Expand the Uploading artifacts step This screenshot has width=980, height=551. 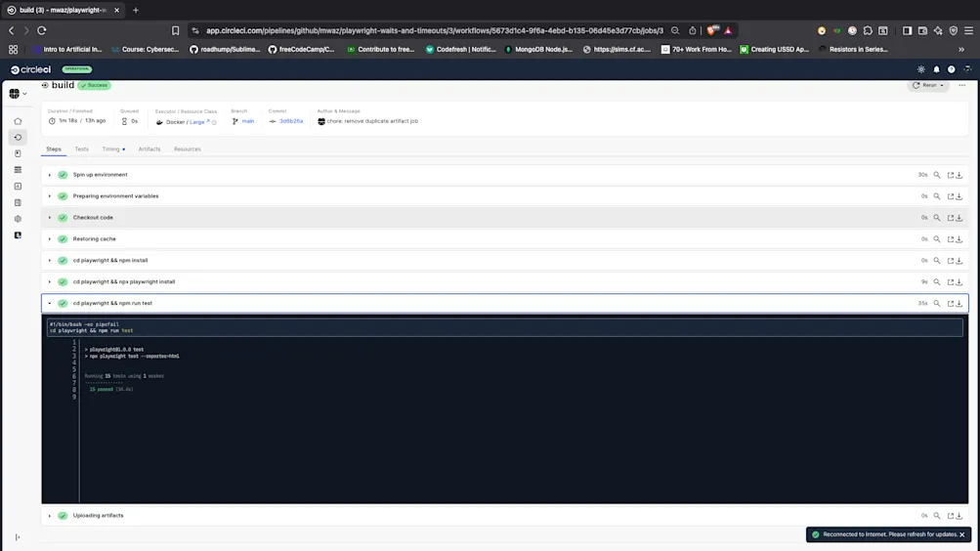(50, 516)
